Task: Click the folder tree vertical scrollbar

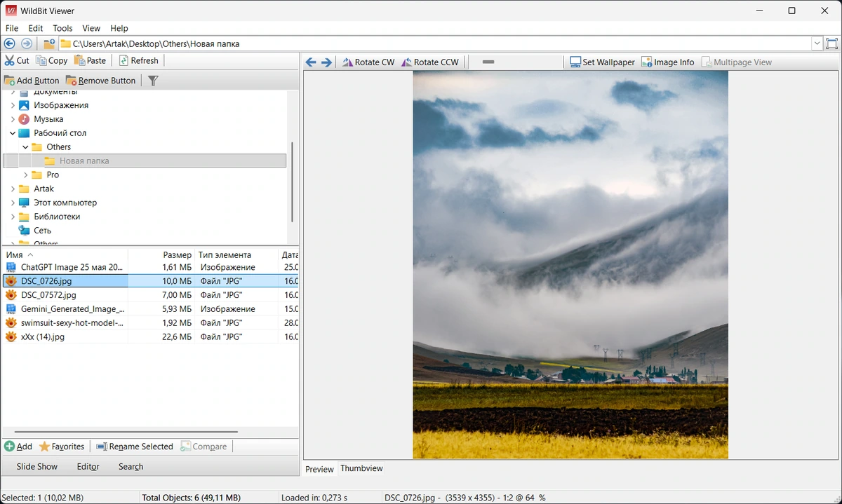Action: click(292, 181)
